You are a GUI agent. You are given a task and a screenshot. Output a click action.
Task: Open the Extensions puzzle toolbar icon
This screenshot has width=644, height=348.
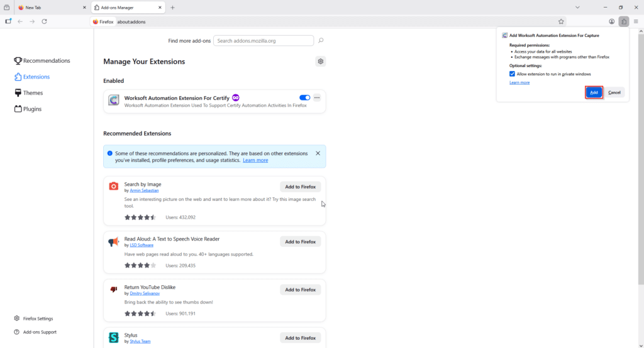[624, 21]
